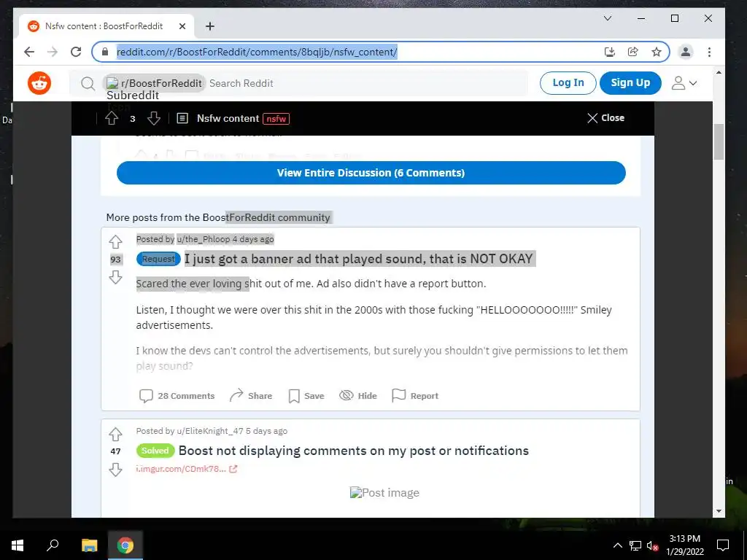Open user u/EliteKnight_47 profile link
747x560 pixels.
pos(210,431)
